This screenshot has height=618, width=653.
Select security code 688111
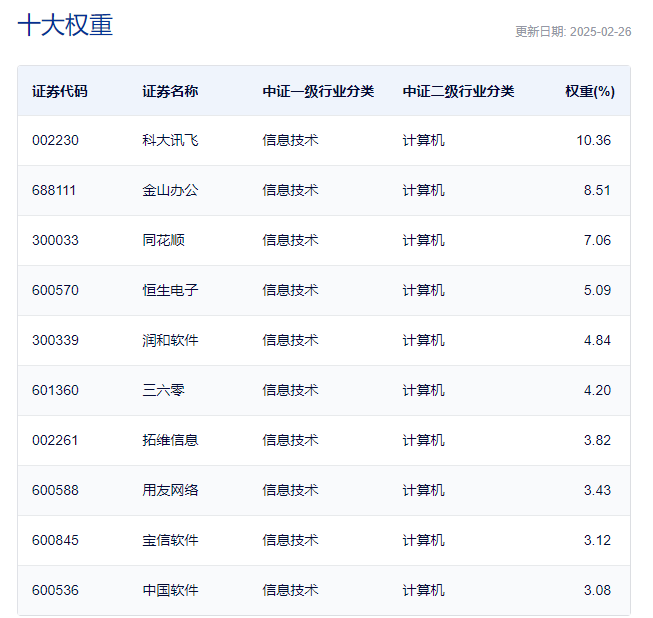coord(54,190)
